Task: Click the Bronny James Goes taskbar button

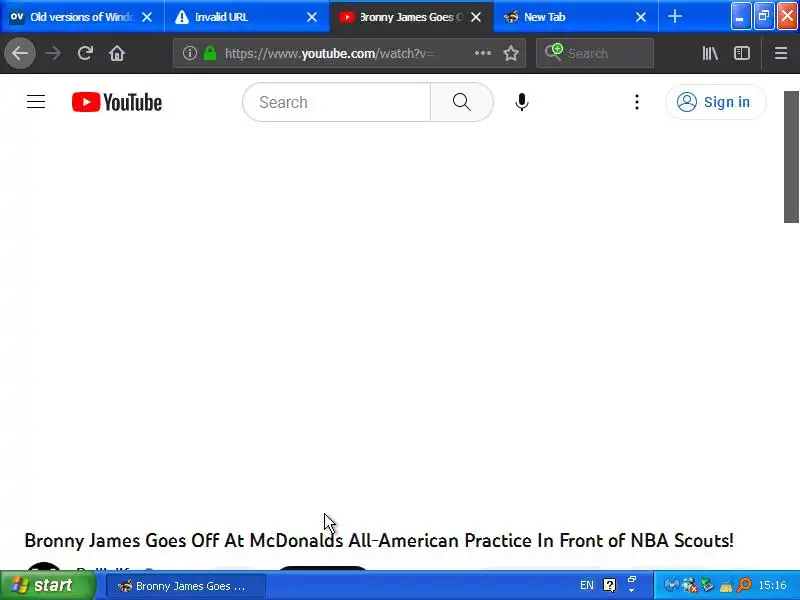Action: pyautogui.click(x=186, y=586)
